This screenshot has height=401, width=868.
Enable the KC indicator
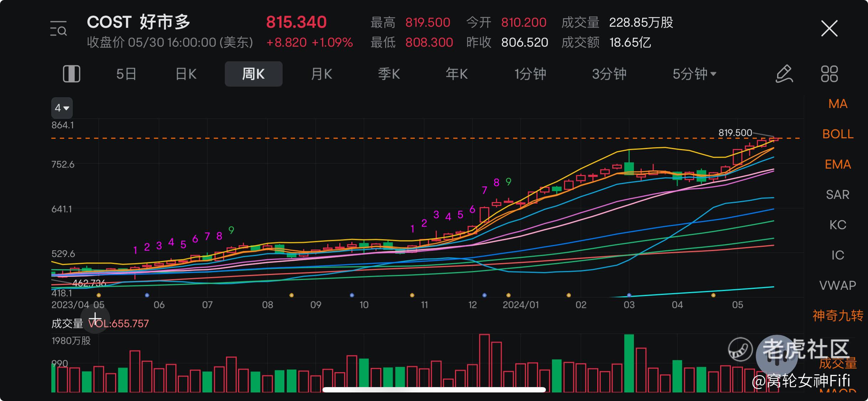click(838, 225)
